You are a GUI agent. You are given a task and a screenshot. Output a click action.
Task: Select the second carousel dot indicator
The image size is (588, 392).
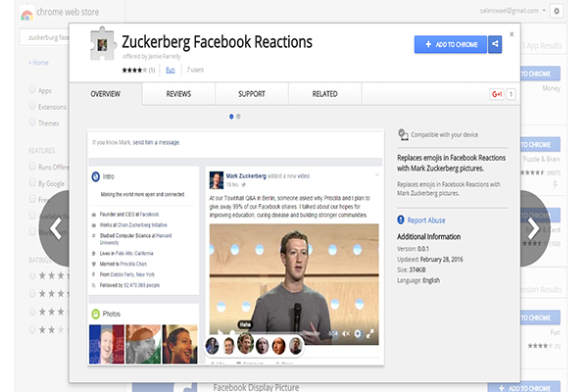coord(238,117)
